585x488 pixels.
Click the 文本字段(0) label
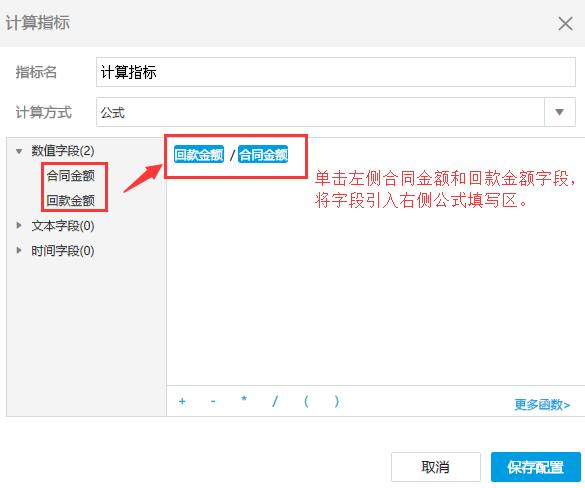click(63, 225)
